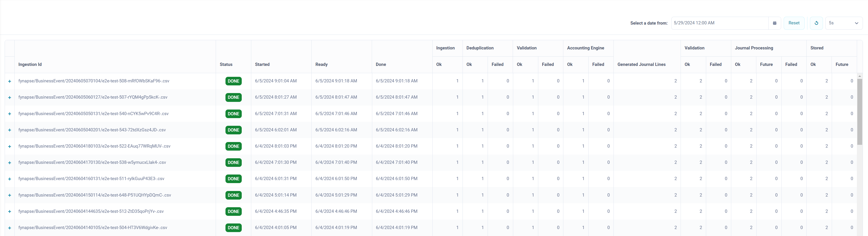Click DONE status badge for e2e-test-511

(x=233, y=179)
